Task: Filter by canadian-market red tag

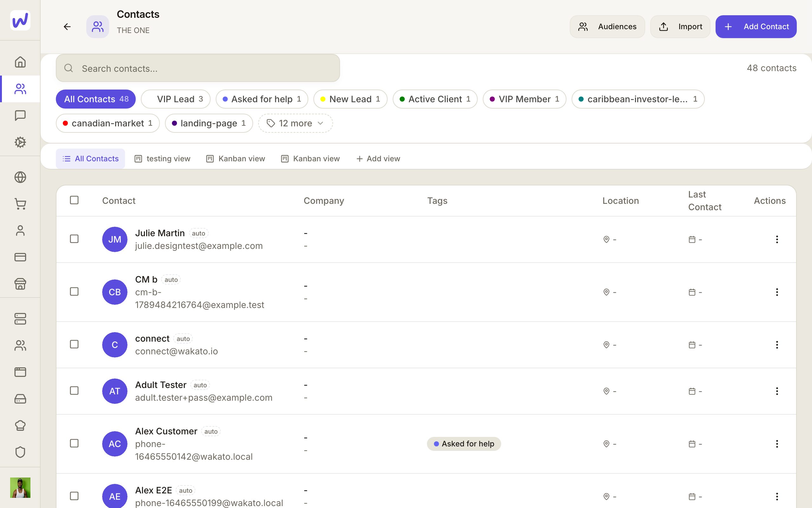Action: tap(108, 123)
